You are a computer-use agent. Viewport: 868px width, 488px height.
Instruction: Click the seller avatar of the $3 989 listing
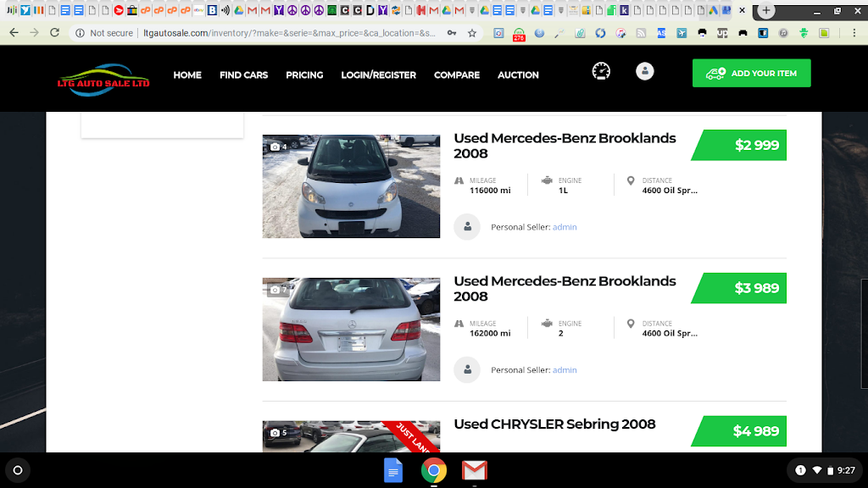(467, 369)
